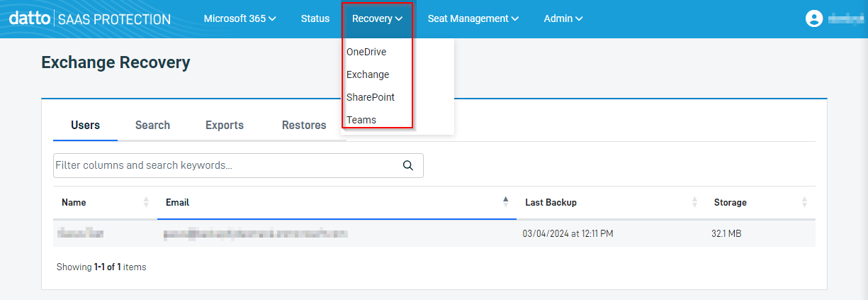Screen dimensions: 868x300
Task: Expand the Microsoft 365 dropdown
Action: pos(240,18)
